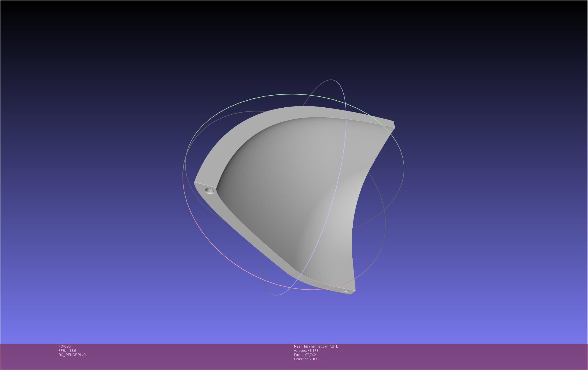The height and width of the screenshot is (370, 588).
Task: Click the 'BO_RENDERING' label
Action: [72, 355]
